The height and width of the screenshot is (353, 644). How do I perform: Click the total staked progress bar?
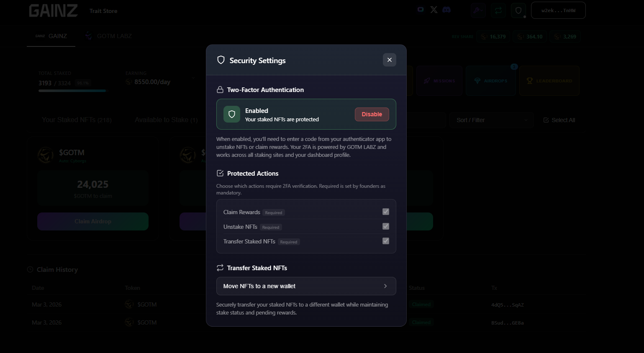coord(72,91)
